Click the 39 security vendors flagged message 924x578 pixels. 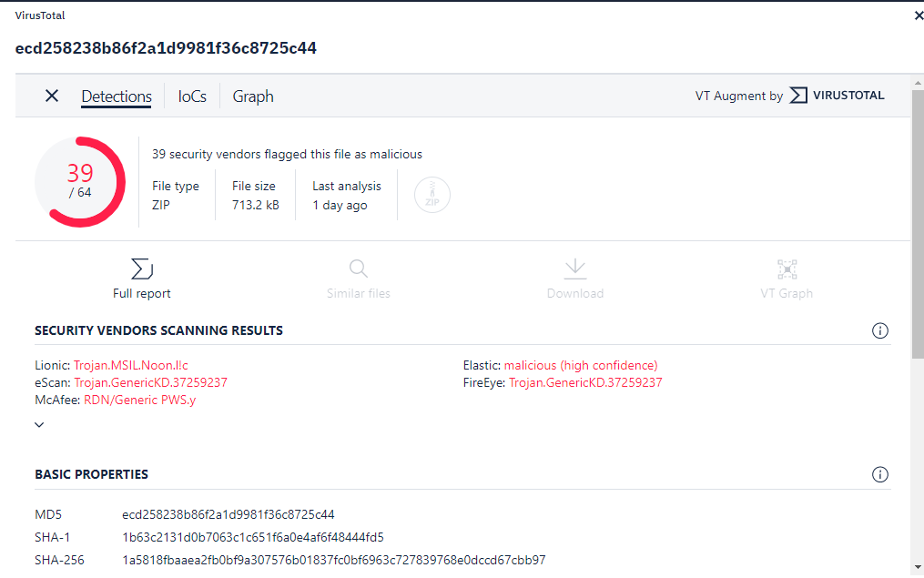tap(287, 155)
